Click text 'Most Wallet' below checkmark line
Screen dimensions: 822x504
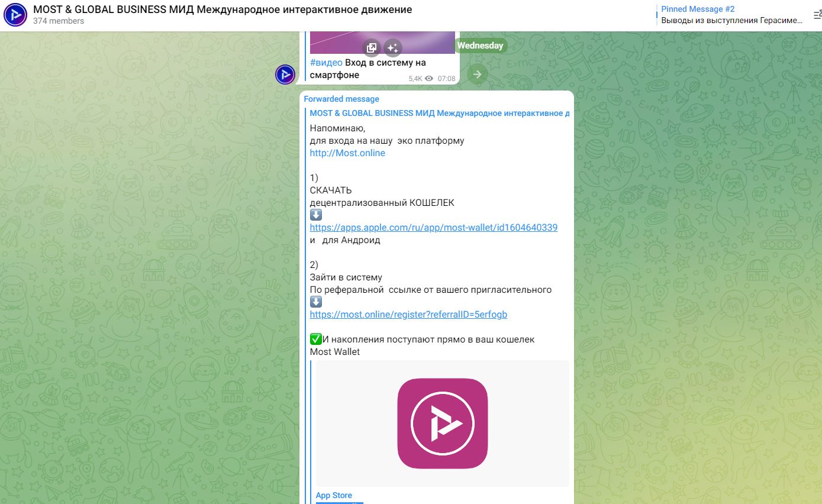pyautogui.click(x=335, y=352)
